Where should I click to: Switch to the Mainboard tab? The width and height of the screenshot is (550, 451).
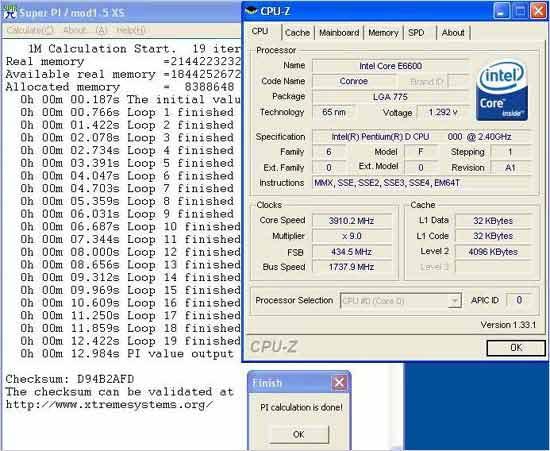coord(339,33)
